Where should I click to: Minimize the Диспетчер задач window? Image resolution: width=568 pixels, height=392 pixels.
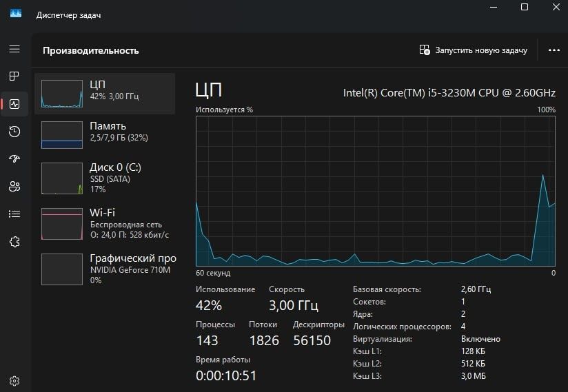click(494, 7)
